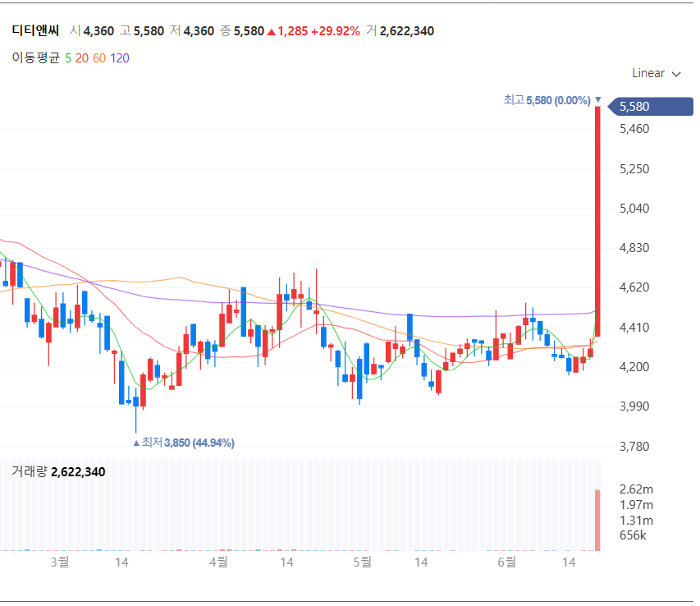
Task: Click the 1.31m volume axis label
Action: (636, 521)
